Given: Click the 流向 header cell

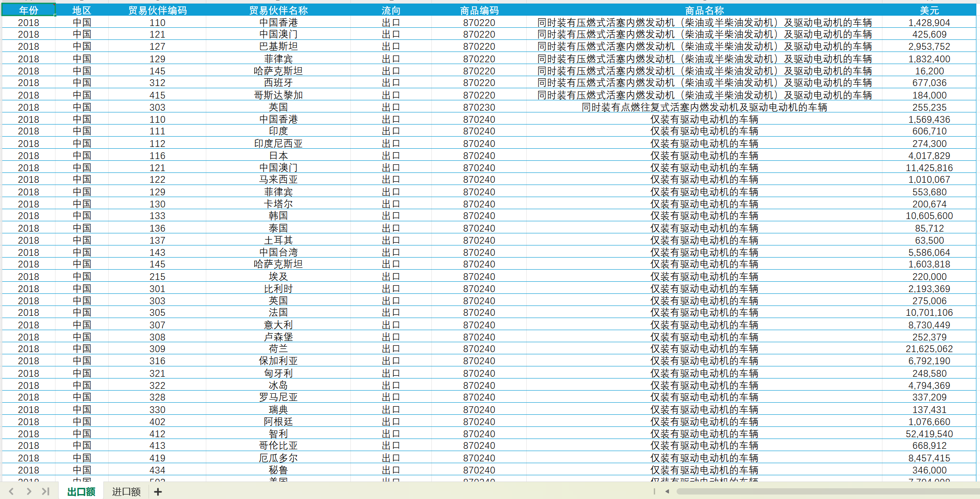Looking at the screenshot, I should point(391,10).
